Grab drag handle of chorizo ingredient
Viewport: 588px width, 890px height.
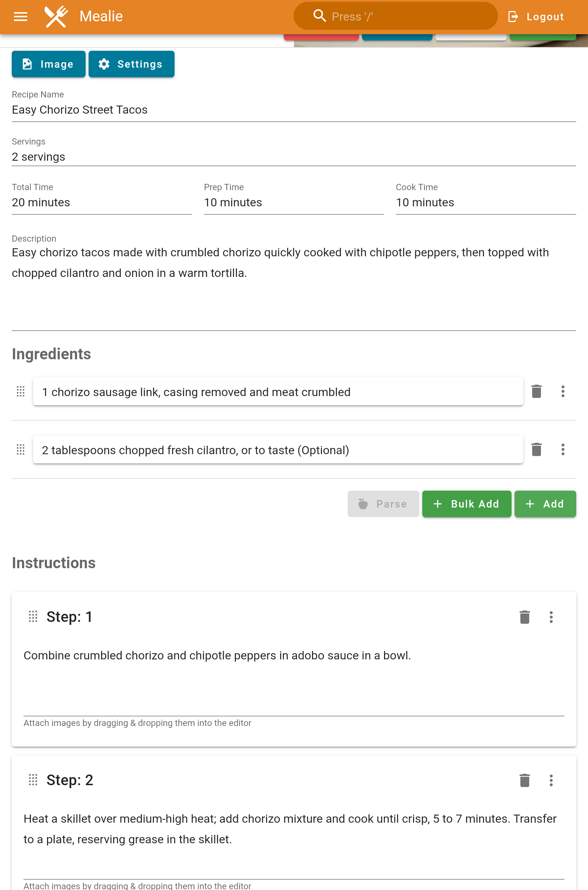pyautogui.click(x=21, y=391)
